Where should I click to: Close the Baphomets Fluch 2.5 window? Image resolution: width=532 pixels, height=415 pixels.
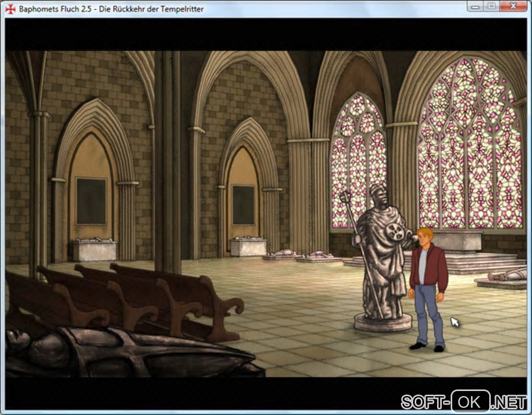[x=514, y=6]
